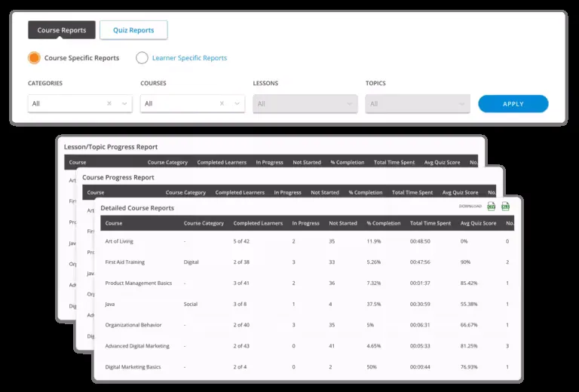
Task: Click the '2 of 38' completed learners cell
Action: coord(241,262)
